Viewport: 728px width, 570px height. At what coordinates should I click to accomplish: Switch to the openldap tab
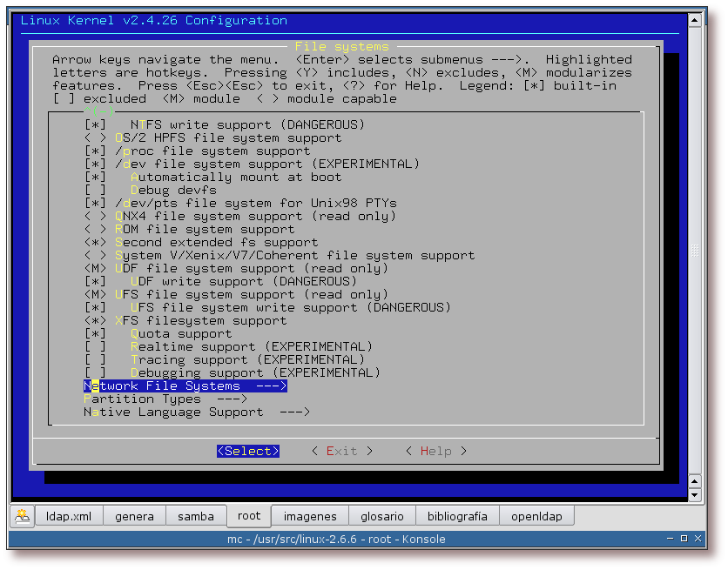coord(536,516)
